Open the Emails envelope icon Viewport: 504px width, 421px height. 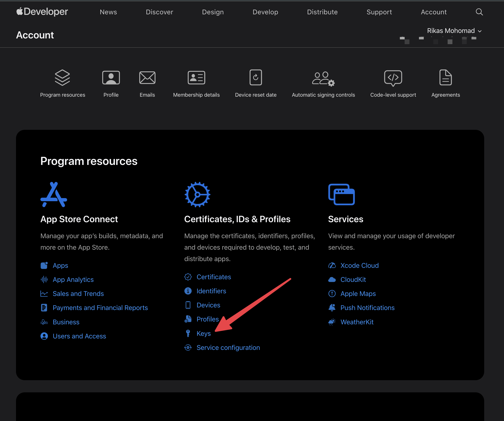click(147, 78)
